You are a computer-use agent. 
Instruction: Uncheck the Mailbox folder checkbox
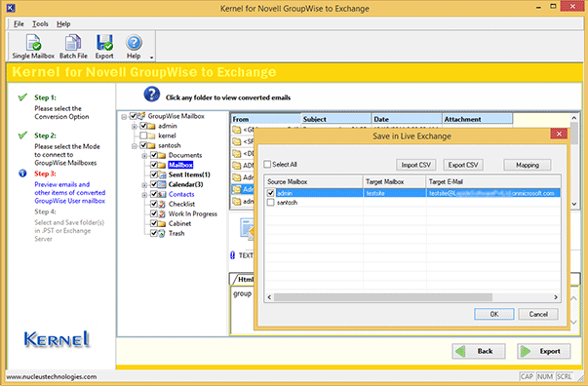pyautogui.click(x=154, y=165)
